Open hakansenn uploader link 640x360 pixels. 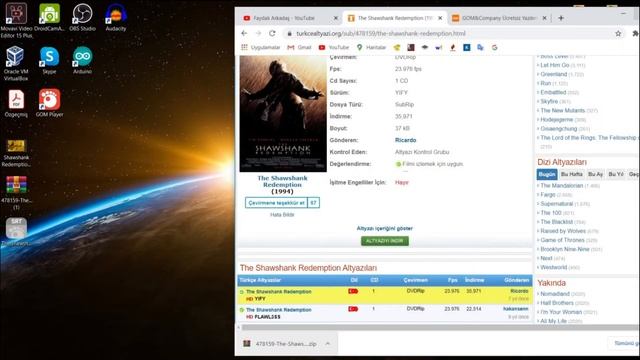coord(516,309)
